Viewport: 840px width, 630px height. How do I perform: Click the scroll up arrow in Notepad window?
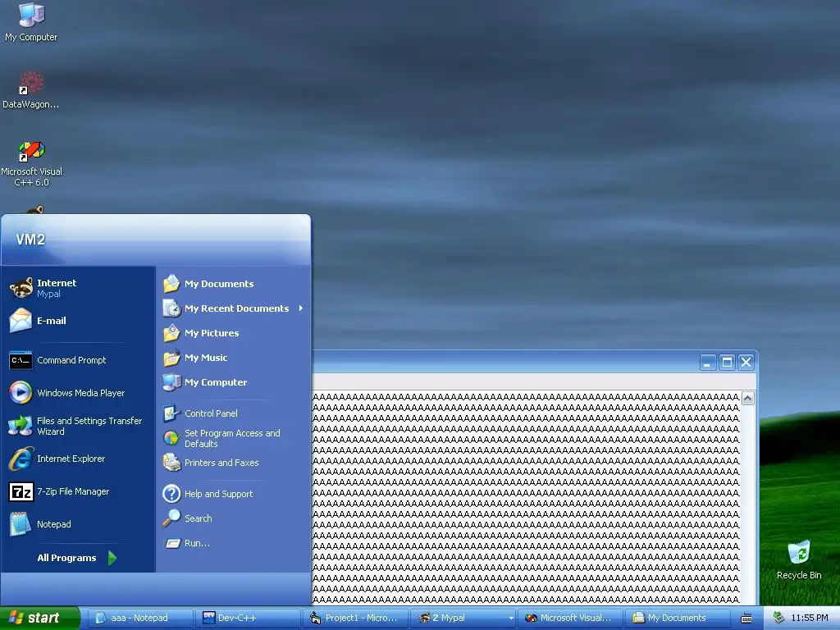(748, 398)
